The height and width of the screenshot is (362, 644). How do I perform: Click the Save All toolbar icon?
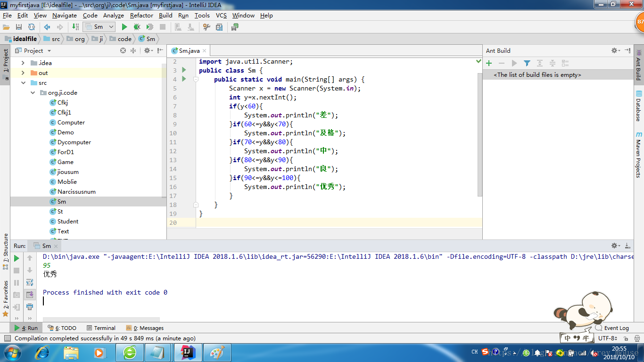click(x=19, y=27)
